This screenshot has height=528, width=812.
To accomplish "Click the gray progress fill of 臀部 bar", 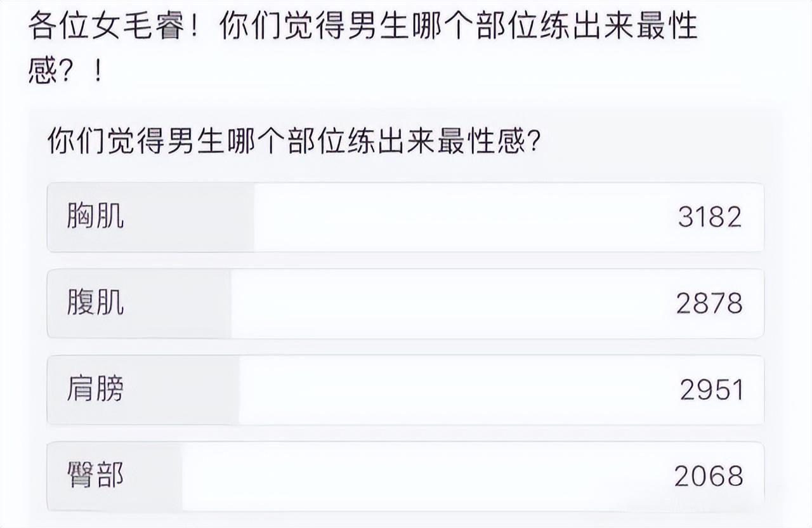I will (115, 476).
